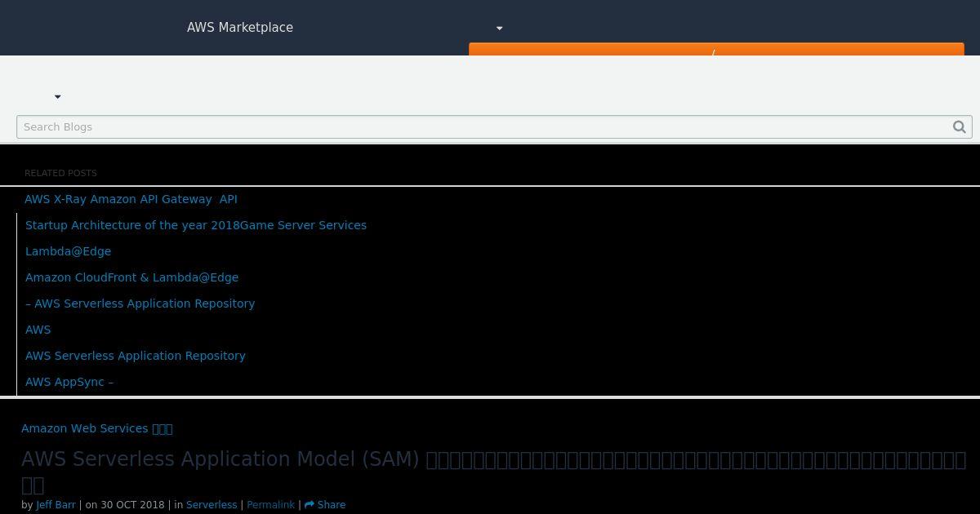The width and height of the screenshot is (980, 514).
Task: Open the 'AWS' related post link
Action: [38, 330]
